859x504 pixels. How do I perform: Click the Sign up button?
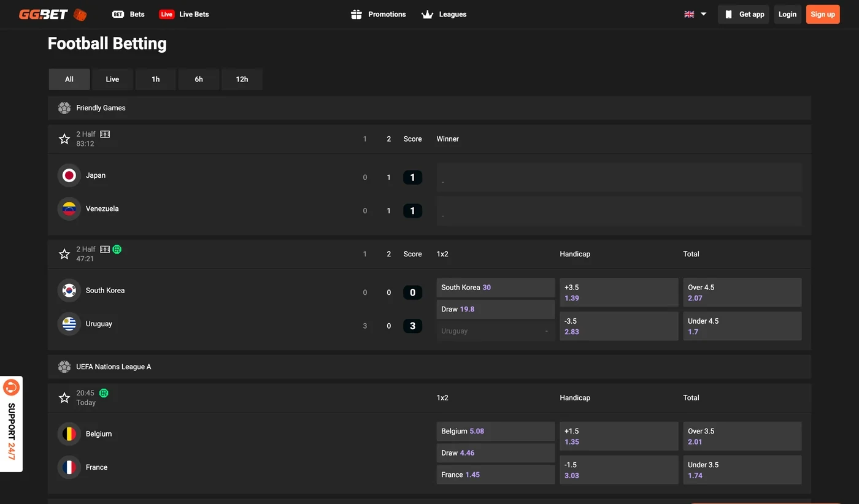click(x=823, y=14)
